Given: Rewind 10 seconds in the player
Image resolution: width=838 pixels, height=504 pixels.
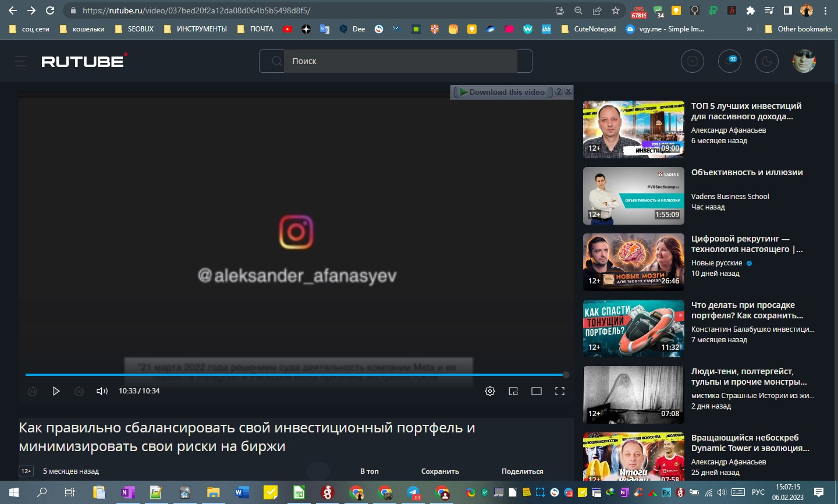Looking at the screenshot, I should tap(33, 392).
